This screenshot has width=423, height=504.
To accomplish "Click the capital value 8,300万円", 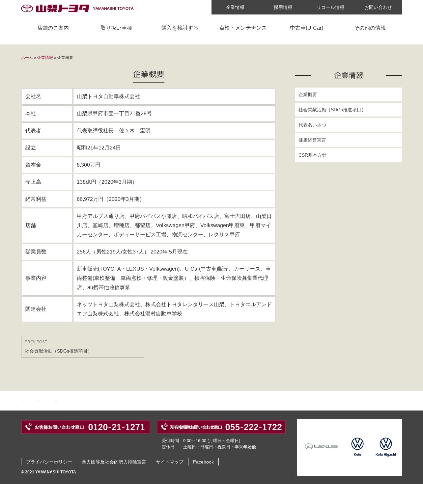I will [174, 165].
